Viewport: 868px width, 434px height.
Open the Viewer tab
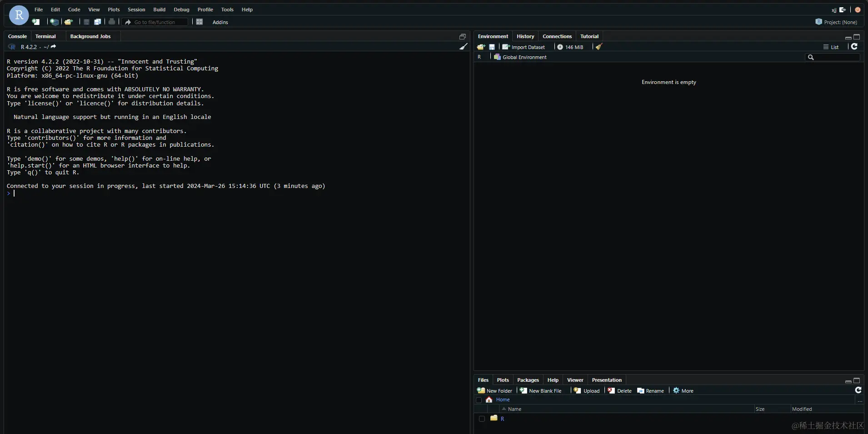[575, 380]
